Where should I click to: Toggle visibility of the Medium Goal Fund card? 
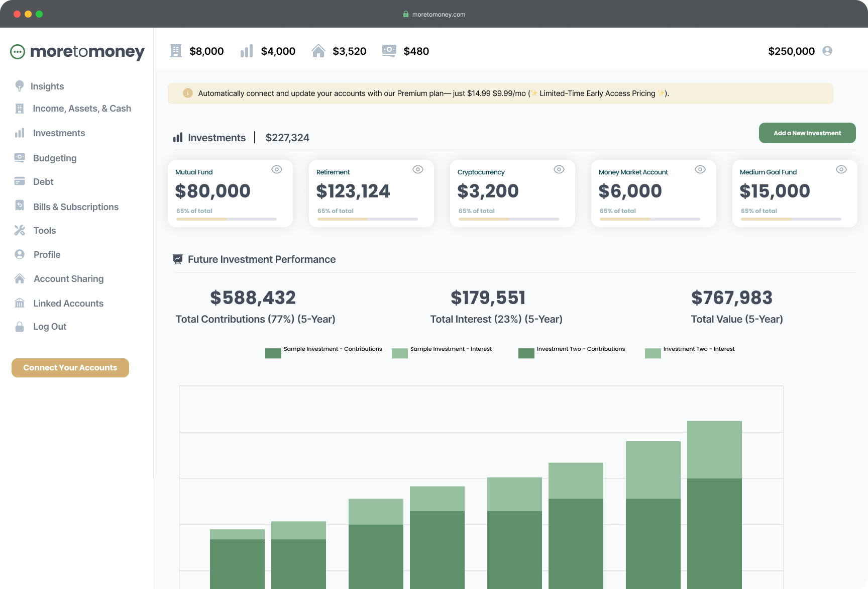click(841, 169)
